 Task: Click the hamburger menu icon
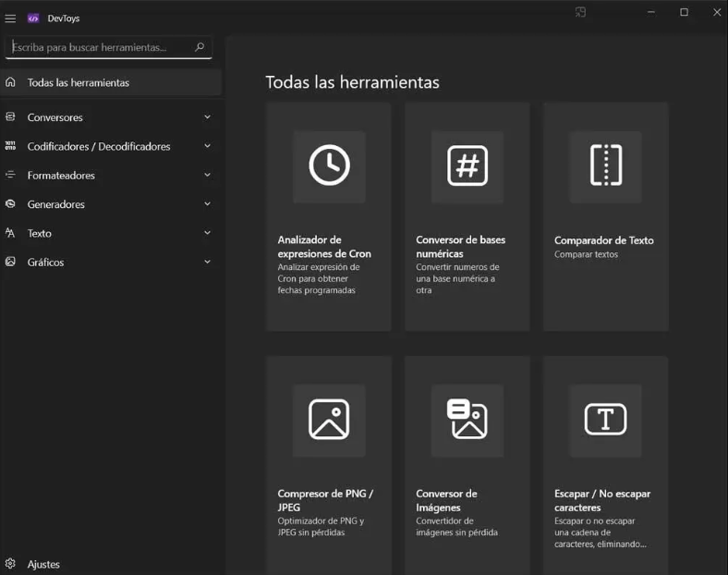click(x=11, y=18)
